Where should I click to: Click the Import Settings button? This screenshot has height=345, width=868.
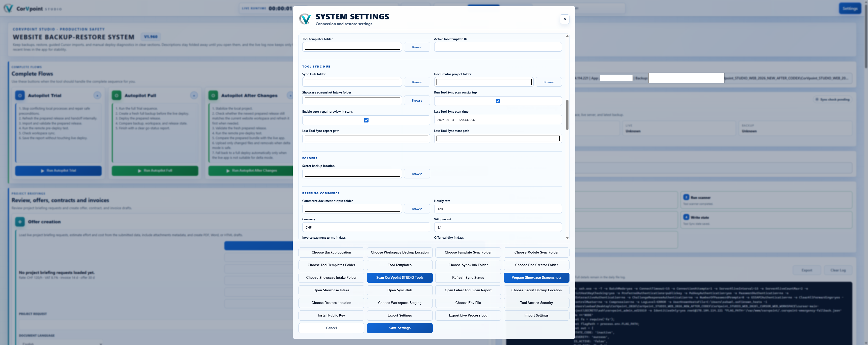(536, 316)
